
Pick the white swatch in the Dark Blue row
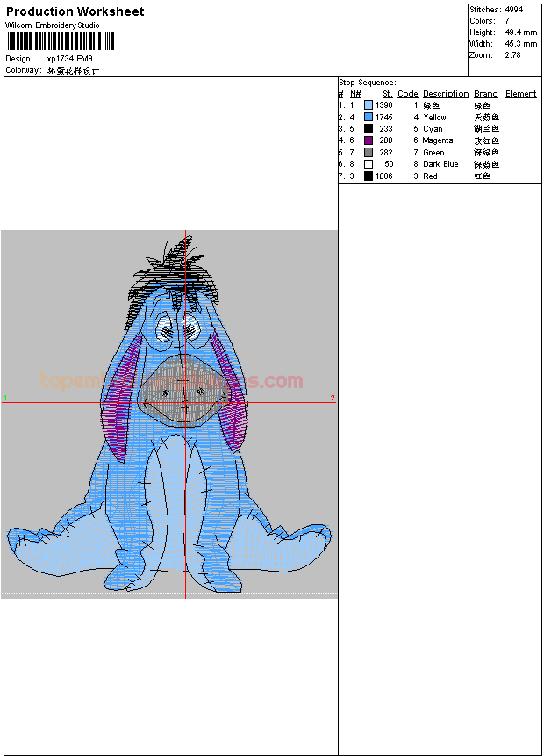(369, 164)
